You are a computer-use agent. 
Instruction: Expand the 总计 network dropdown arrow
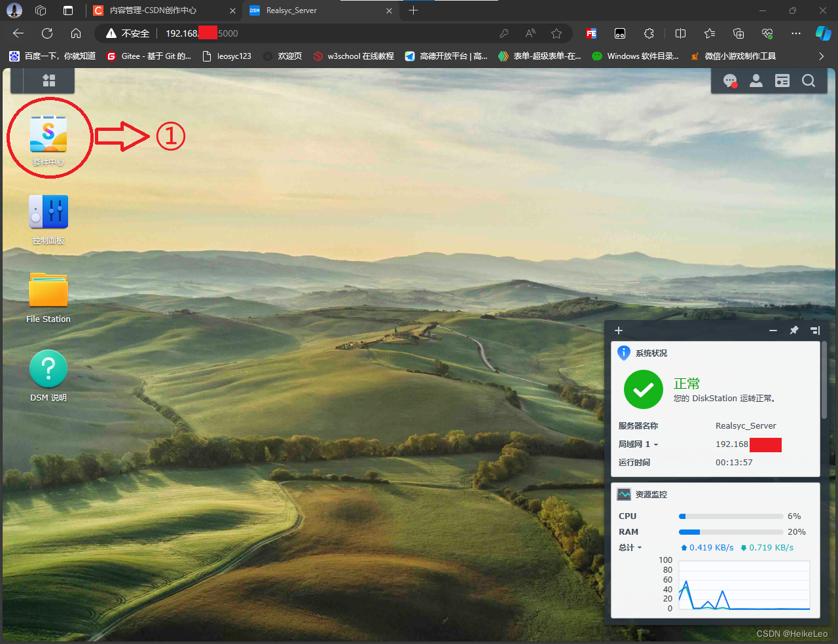click(x=640, y=548)
